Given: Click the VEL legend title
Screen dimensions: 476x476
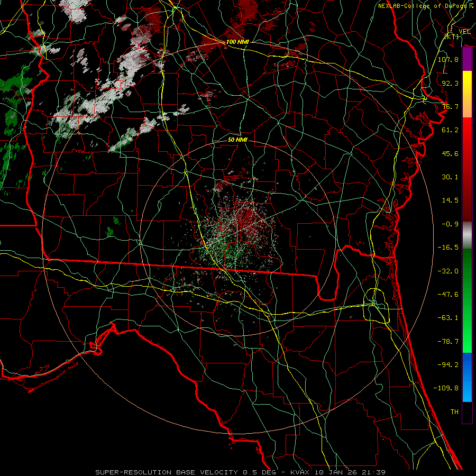Looking at the screenshot, I should (x=464, y=31).
